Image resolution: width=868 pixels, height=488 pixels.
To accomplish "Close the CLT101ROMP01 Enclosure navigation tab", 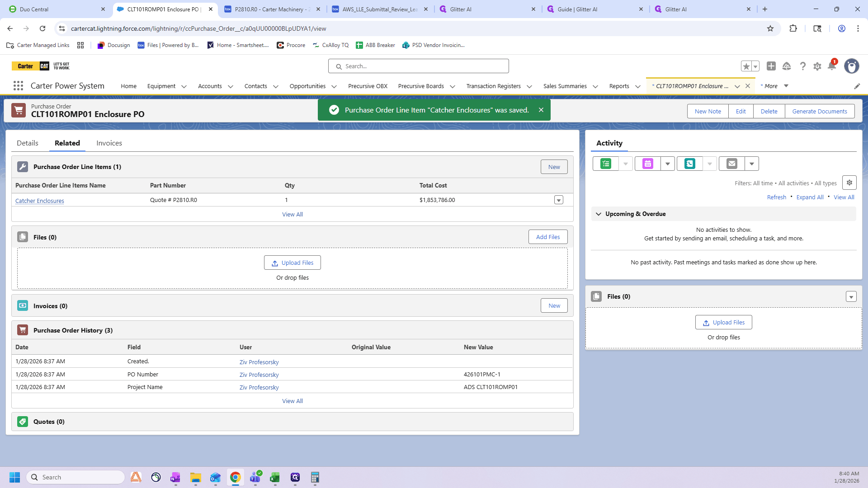I will (x=748, y=86).
